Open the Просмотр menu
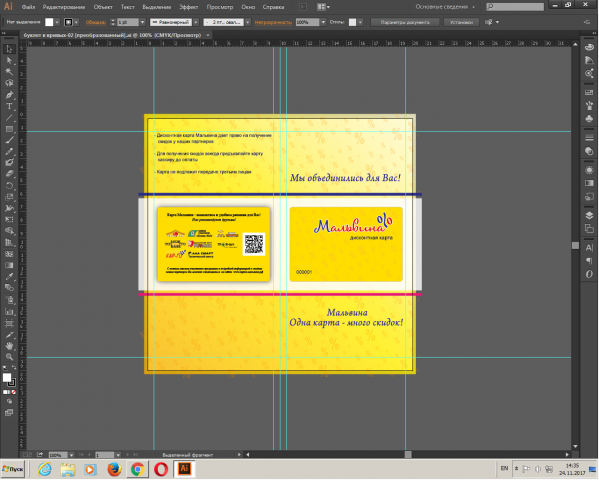Image resolution: width=599 pixels, height=480 pixels. (220, 7)
